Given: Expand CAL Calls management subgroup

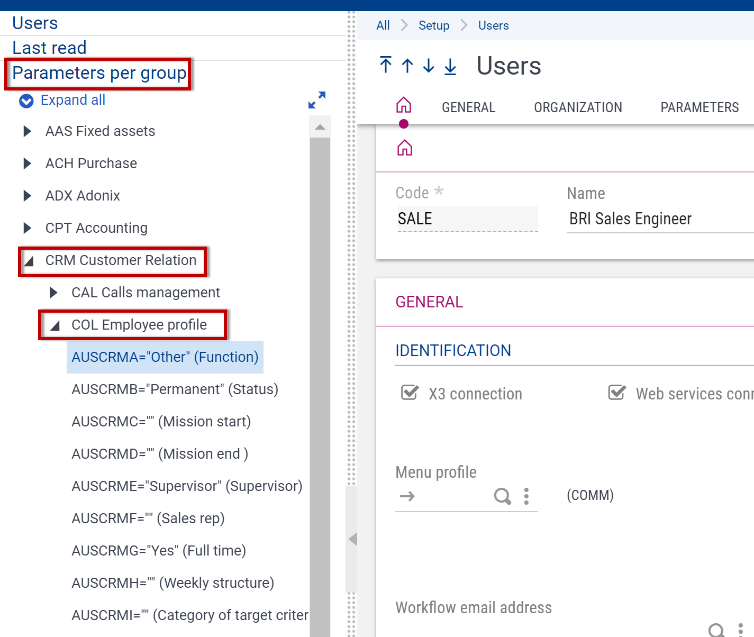Looking at the screenshot, I should point(54,293).
